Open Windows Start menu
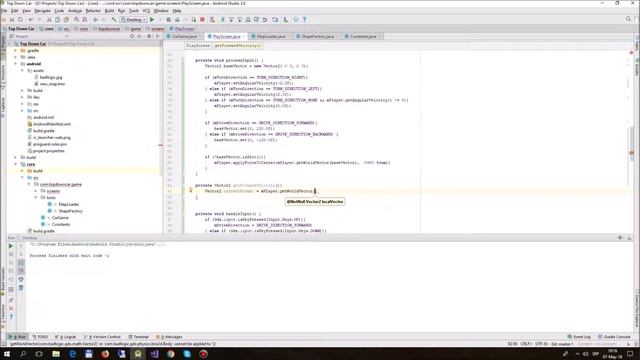The image size is (640, 360). (6, 354)
